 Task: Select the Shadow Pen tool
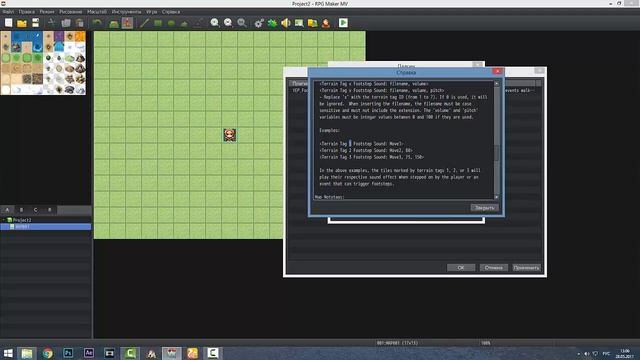click(198, 23)
